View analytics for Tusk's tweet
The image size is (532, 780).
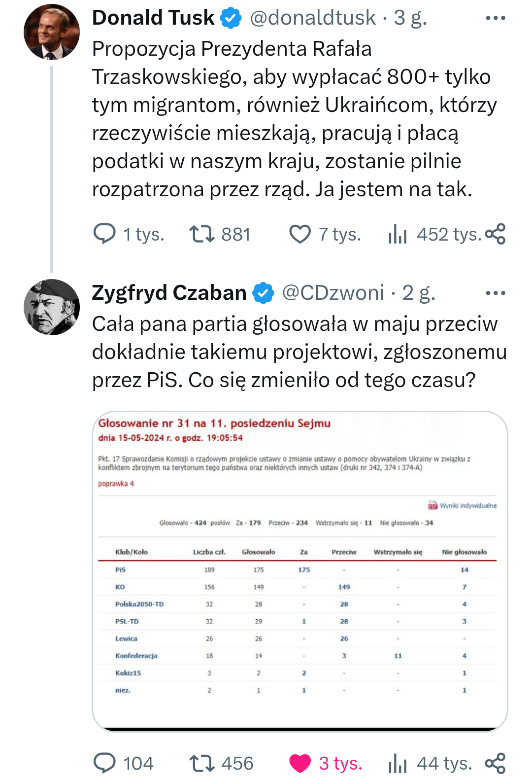click(x=398, y=234)
